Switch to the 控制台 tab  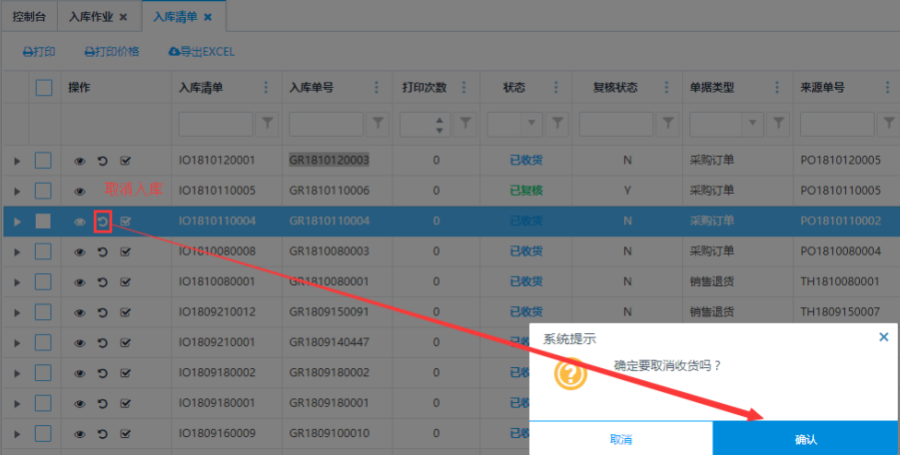(x=28, y=17)
